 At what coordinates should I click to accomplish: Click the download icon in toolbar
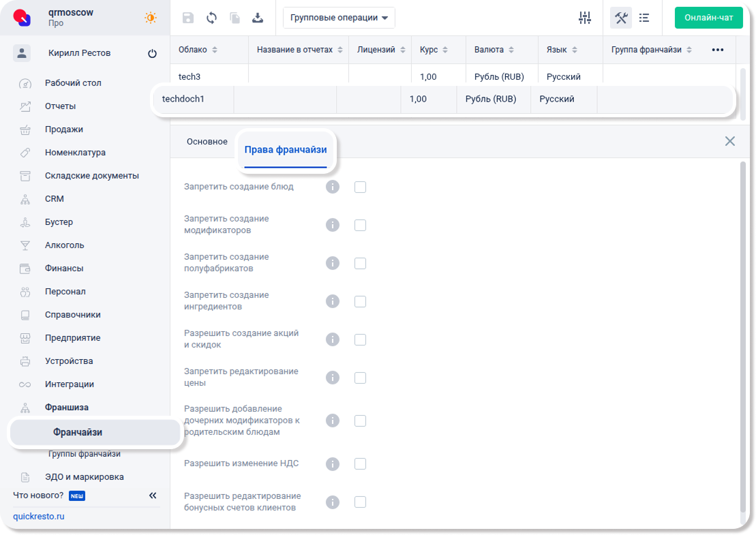click(x=258, y=18)
